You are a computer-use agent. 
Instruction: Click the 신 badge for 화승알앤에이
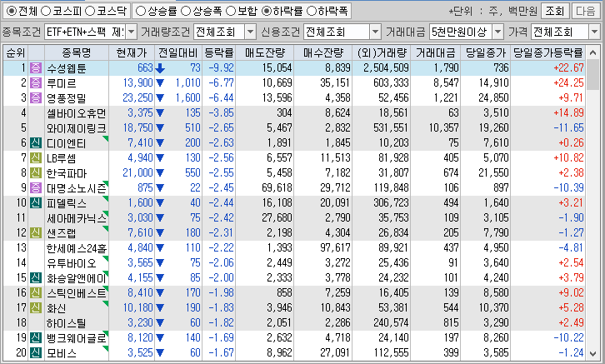[36, 277]
